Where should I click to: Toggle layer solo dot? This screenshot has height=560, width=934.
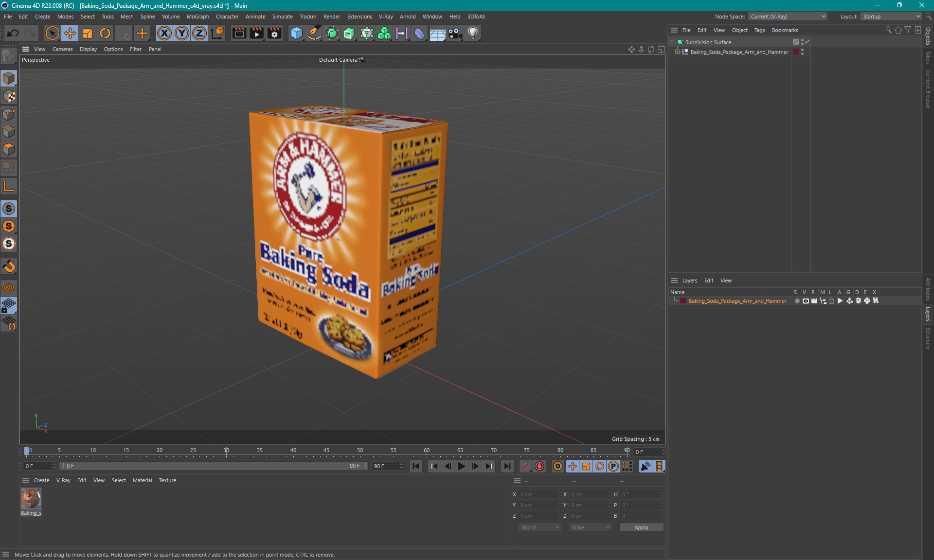pyautogui.click(x=797, y=301)
